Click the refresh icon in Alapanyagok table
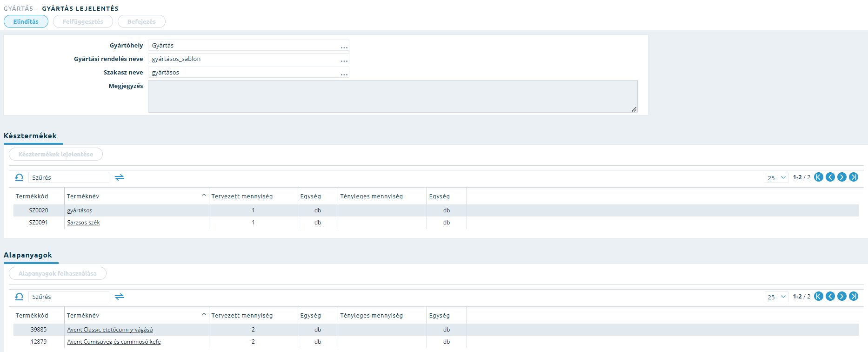 (19, 297)
